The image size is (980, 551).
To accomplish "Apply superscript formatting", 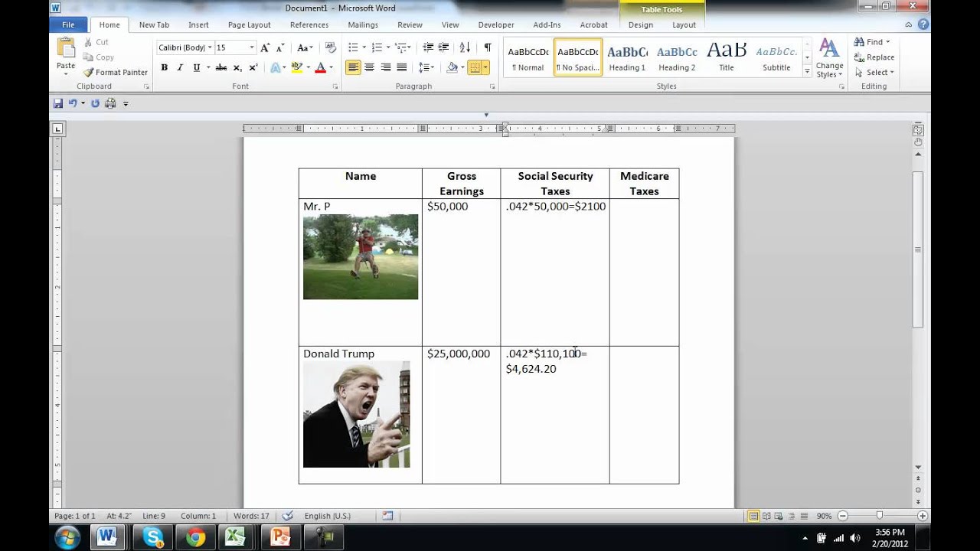I will (253, 67).
